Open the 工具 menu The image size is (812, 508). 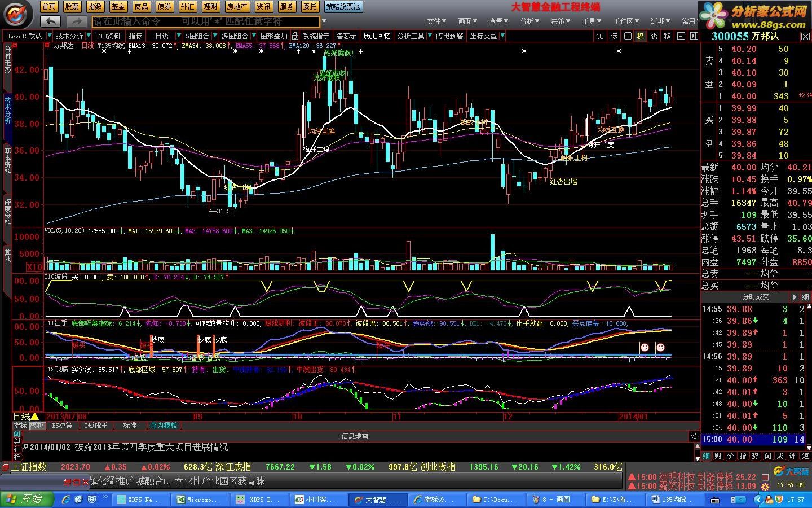pos(592,21)
